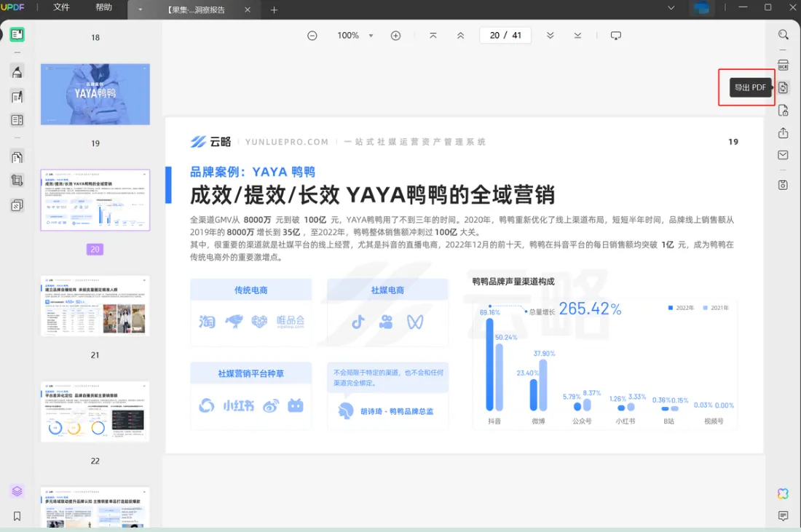This screenshot has width=801, height=532.
Task: Click the UPDF logo
Action: coord(12,7)
